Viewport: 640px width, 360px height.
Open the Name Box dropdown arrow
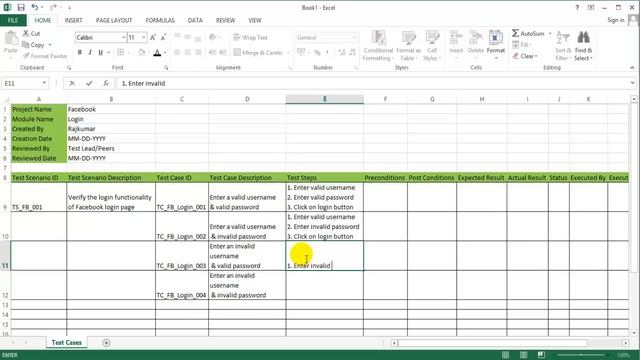click(x=44, y=83)
